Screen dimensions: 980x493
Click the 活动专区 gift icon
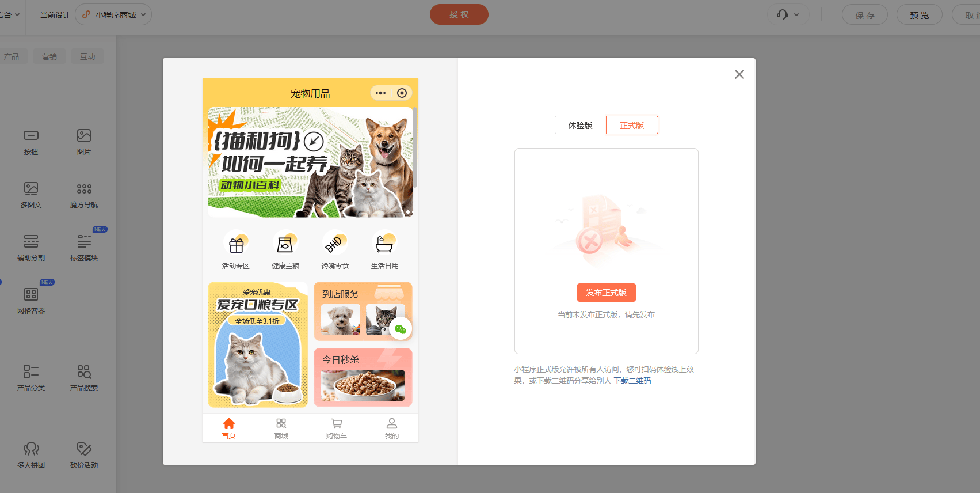coord(236,245)
